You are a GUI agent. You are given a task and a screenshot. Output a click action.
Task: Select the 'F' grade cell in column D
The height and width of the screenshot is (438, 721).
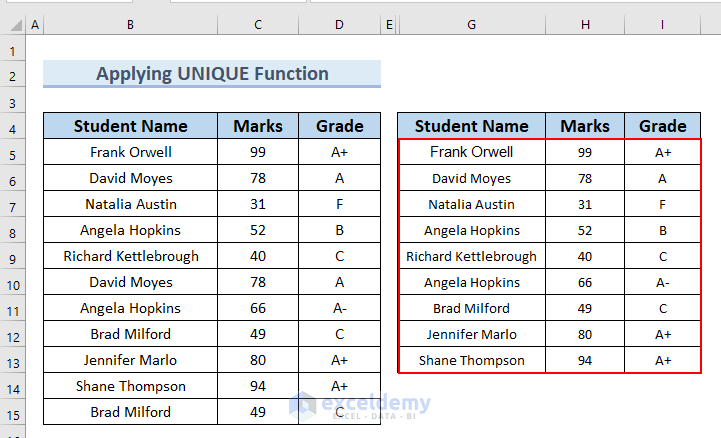339,204
